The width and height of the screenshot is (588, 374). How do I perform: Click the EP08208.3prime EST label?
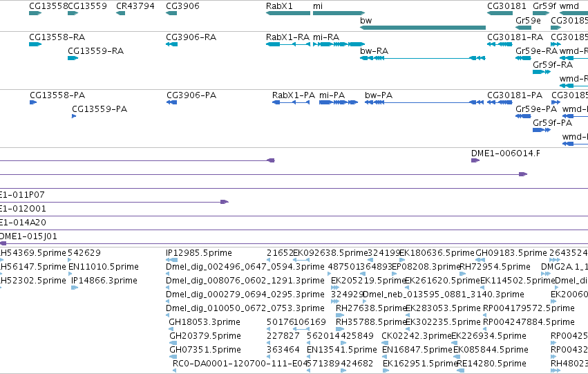(x=426, y=267)
